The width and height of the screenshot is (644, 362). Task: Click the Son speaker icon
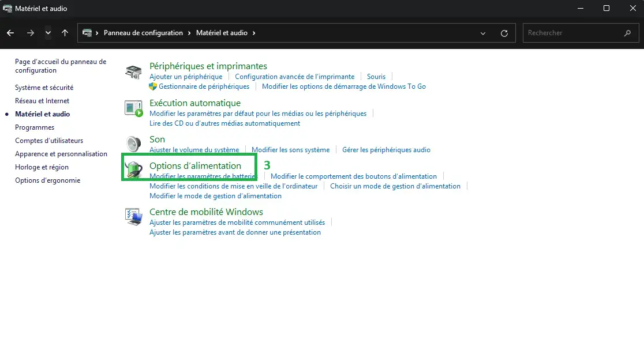pos(133,144)
